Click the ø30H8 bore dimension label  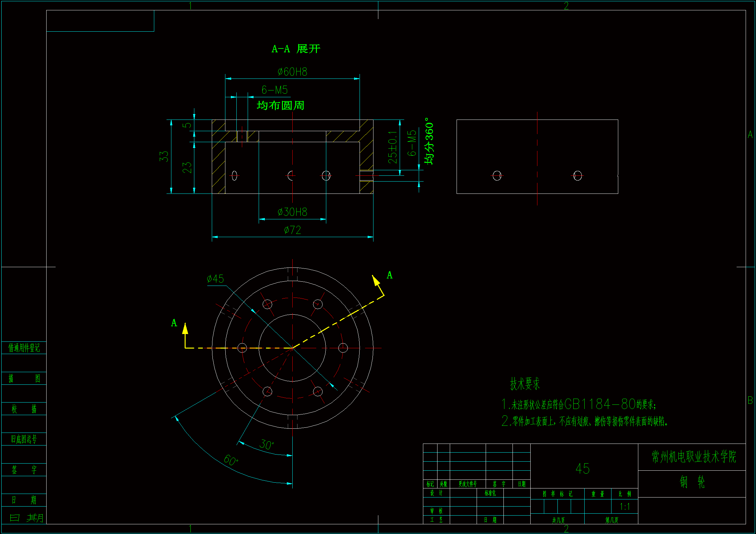point(292,212)
